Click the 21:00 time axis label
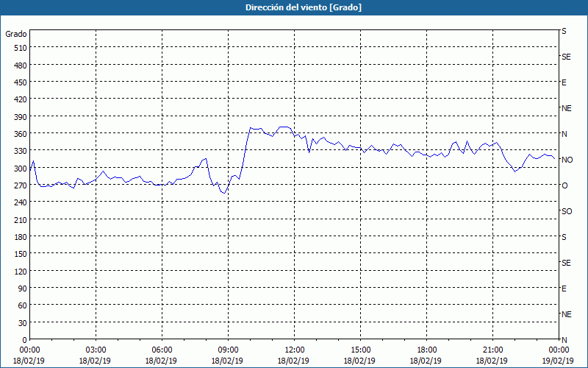Screen dimensions: 588x368 coord(492,350)
